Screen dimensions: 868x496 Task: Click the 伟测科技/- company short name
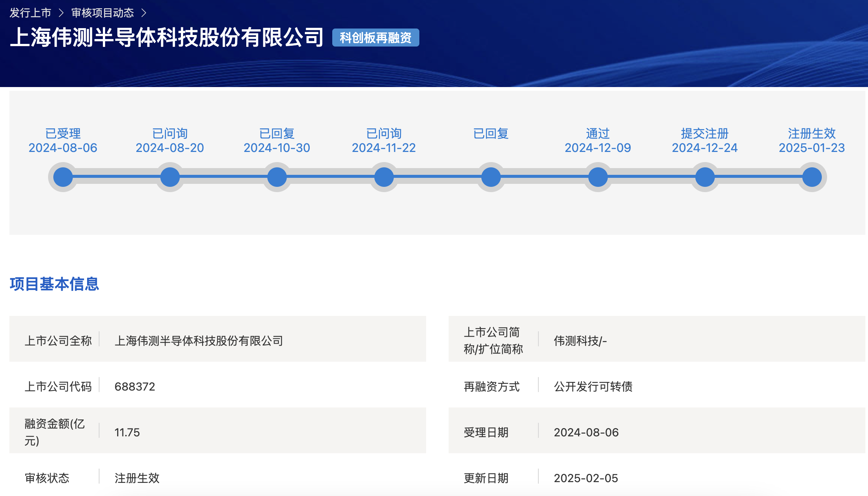click(x=581, y=341)
